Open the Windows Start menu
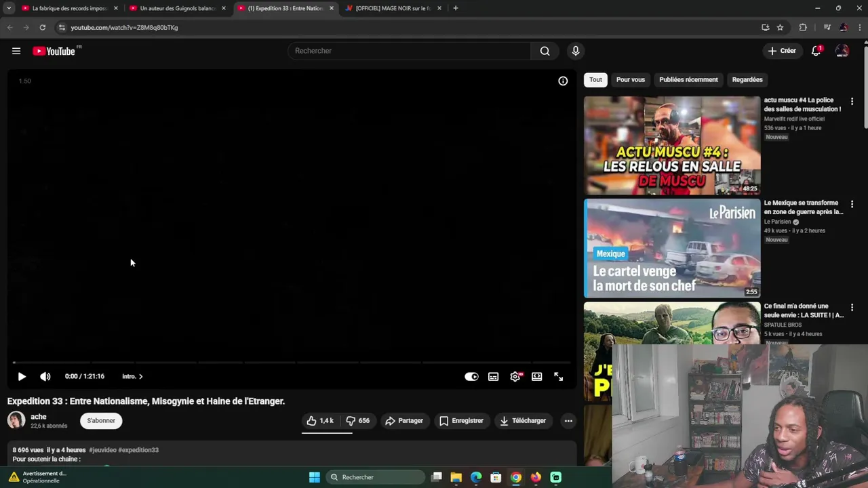The height and width of the screenshot is (488, 868). (x=314, y=477)
